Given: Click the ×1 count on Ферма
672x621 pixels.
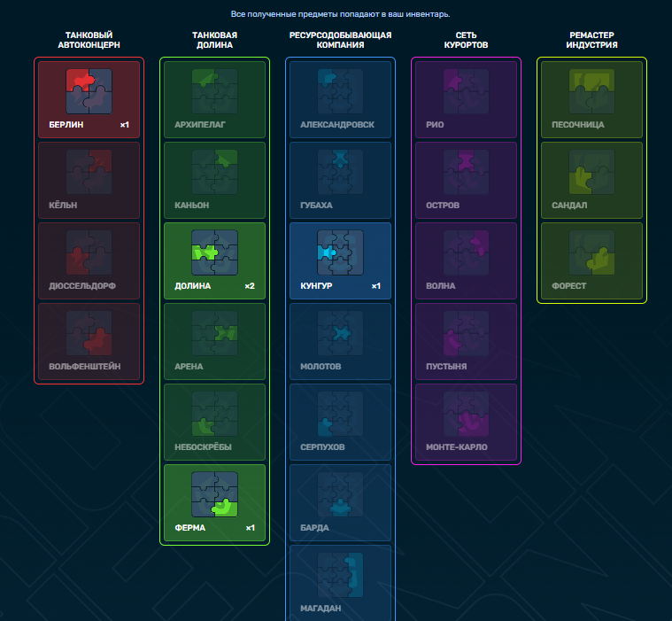Looking at the screenshot, I should [x=251, y=528].
